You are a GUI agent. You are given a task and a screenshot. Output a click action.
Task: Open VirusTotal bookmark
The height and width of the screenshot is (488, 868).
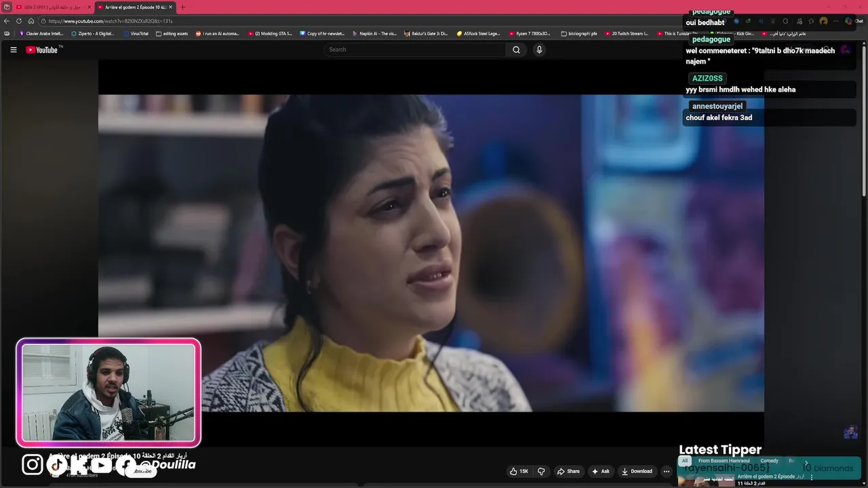(136, 33)
